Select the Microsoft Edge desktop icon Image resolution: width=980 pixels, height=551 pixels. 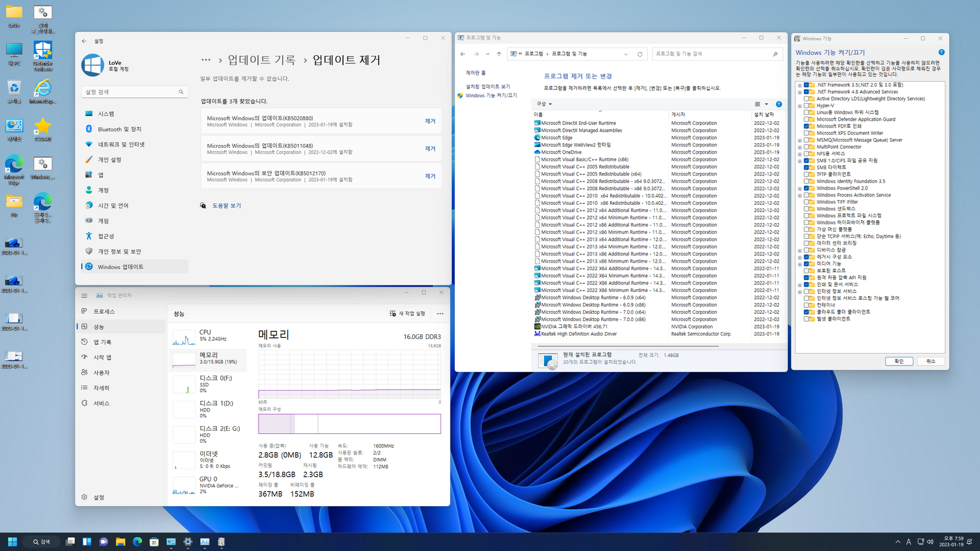coord(14,171)
